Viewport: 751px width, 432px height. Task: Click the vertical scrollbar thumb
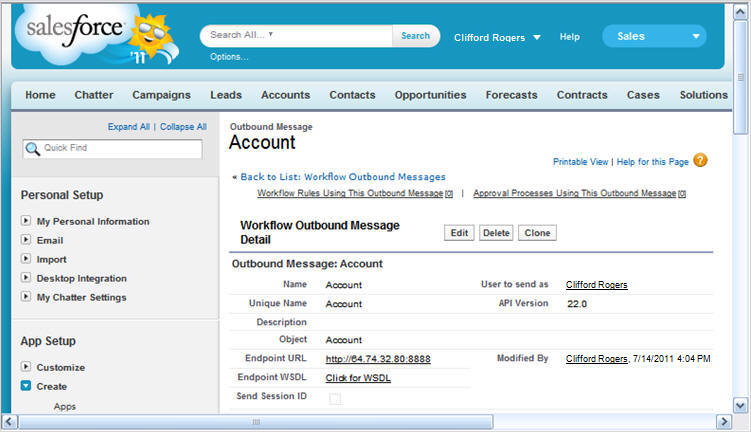740,78
